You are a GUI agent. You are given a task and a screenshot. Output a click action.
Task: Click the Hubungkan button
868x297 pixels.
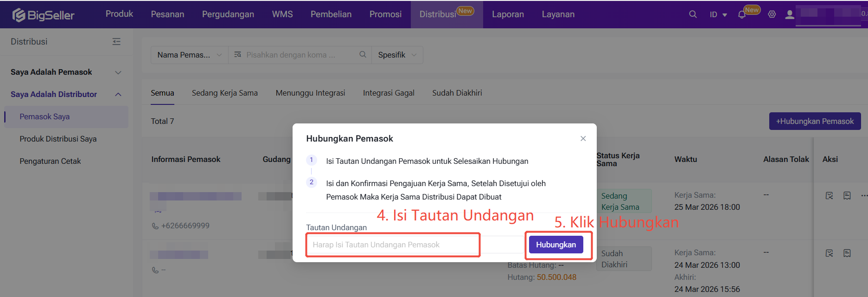point(555,245)
